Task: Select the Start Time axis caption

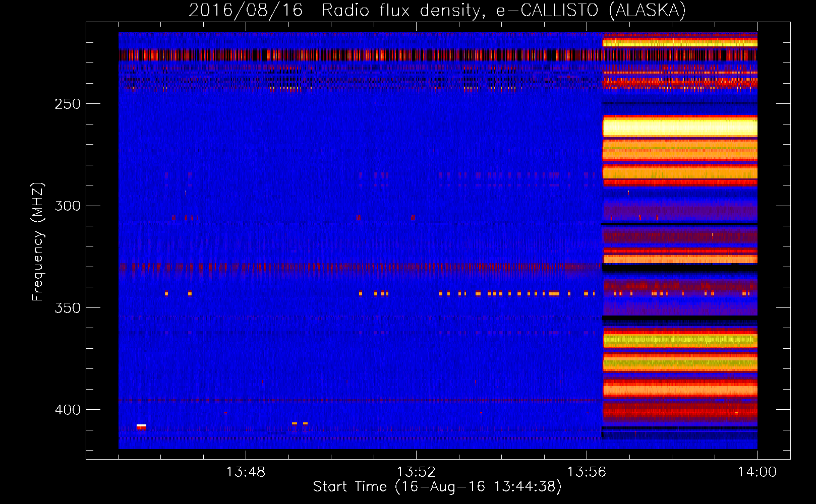Action: 437,487
